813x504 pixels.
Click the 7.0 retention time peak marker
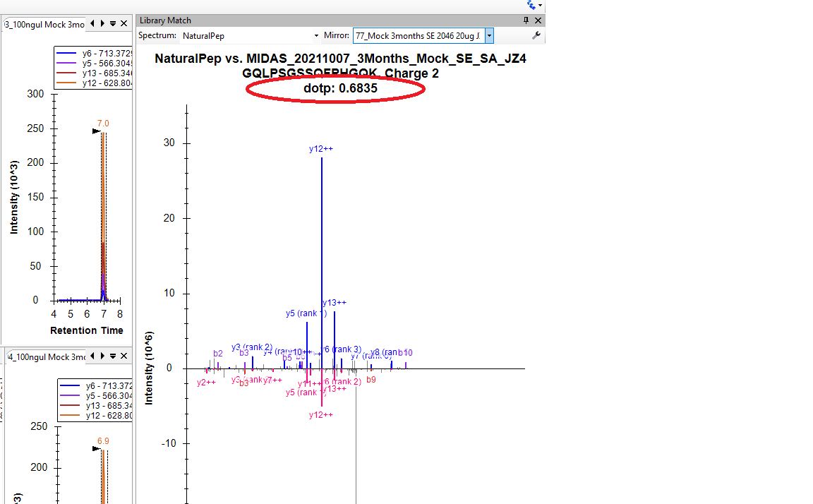[103, 124]
